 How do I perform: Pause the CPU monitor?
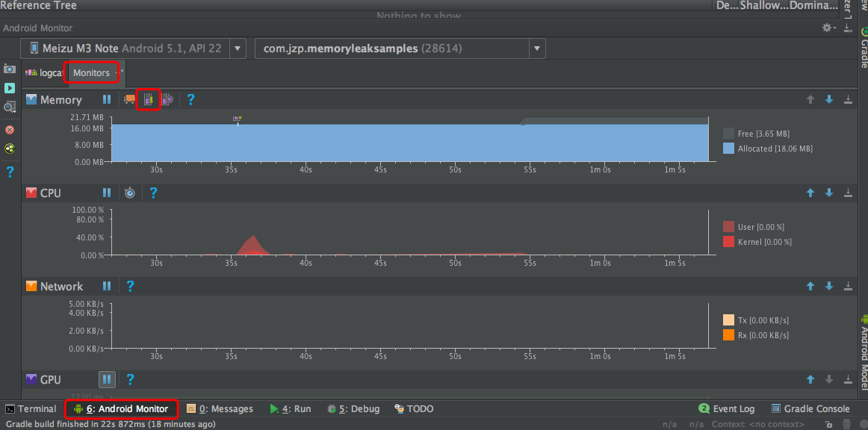(107, 193)
